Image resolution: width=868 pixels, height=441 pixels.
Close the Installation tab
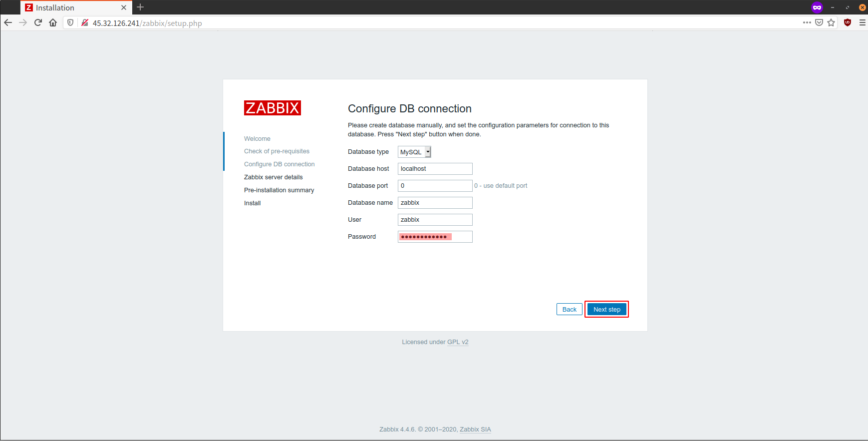pos(124,7)
